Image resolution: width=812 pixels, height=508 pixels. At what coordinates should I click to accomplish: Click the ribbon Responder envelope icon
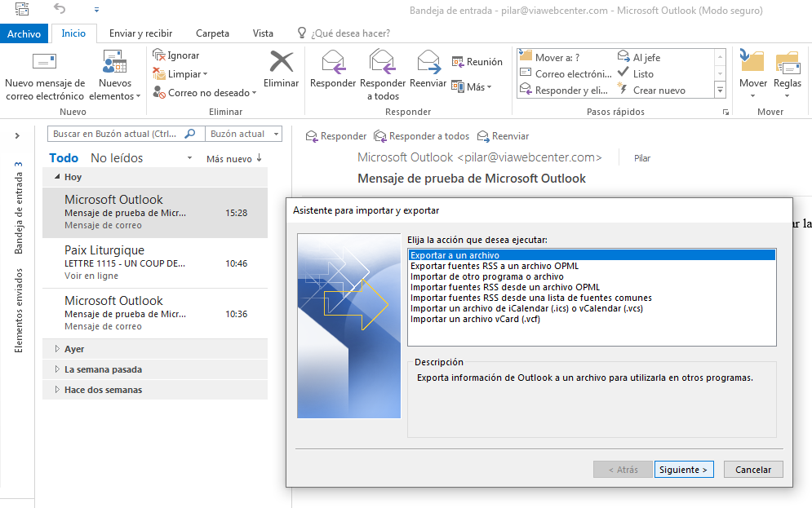(333, 61)
